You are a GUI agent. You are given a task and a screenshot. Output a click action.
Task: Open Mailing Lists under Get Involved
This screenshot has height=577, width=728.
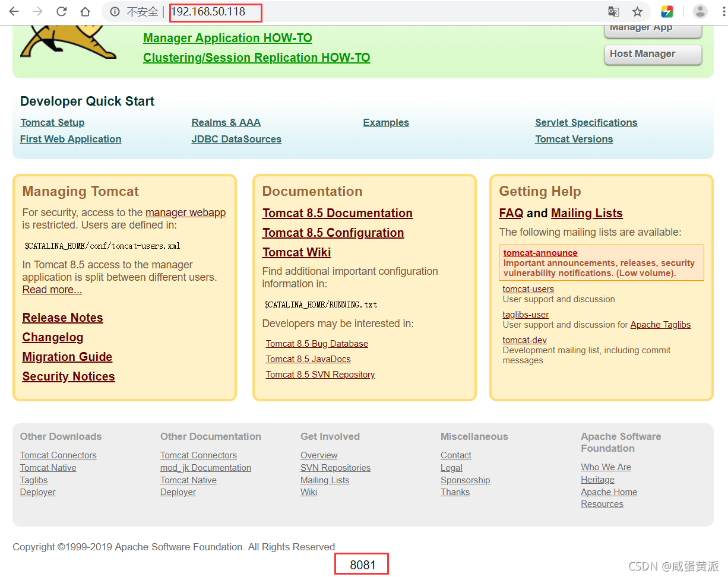coord(325,480)
